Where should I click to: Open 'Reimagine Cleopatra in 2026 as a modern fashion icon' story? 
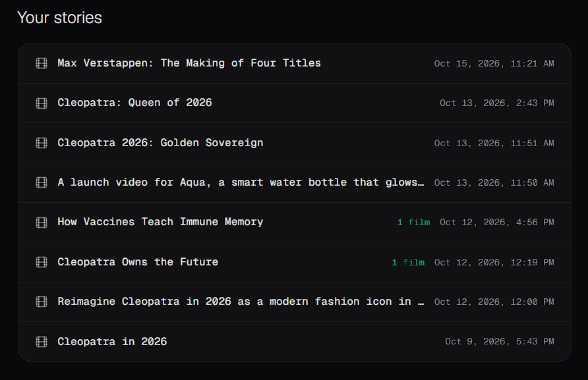295,302
